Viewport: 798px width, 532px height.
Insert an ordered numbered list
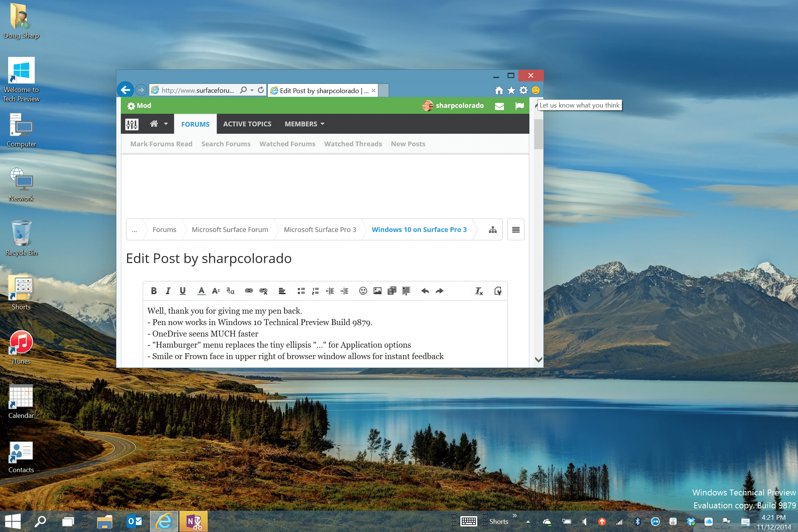[316, 291]
